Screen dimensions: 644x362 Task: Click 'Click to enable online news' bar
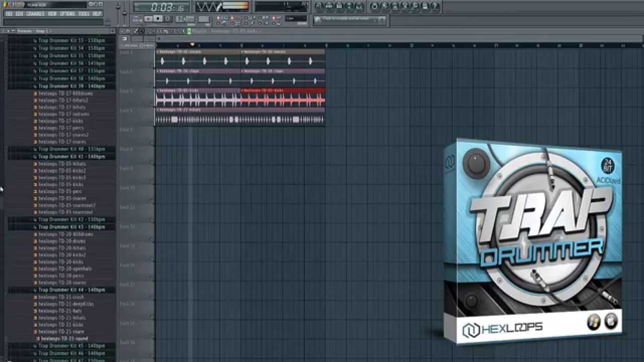(350, 20)
